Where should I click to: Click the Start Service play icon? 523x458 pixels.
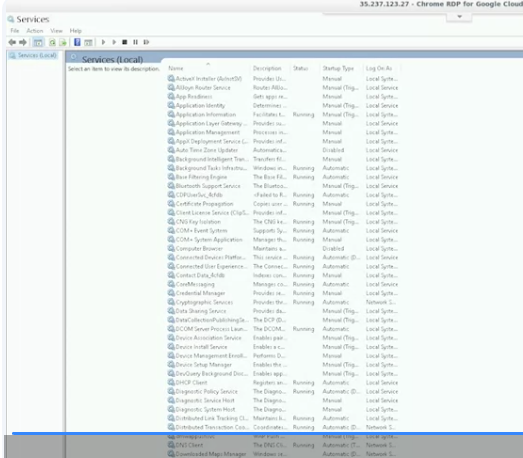click(x=103, y=42)
